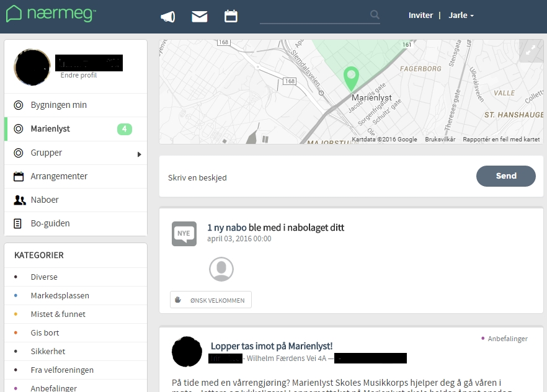Open the Jarle user dropdown
The image size is (547, 392).
(x=461, y=16)
